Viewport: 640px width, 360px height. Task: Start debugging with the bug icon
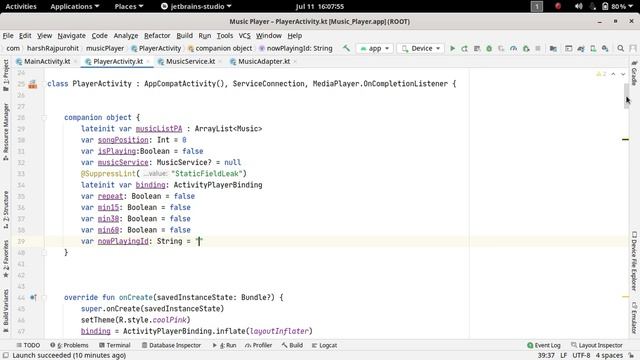pos(489,48)
